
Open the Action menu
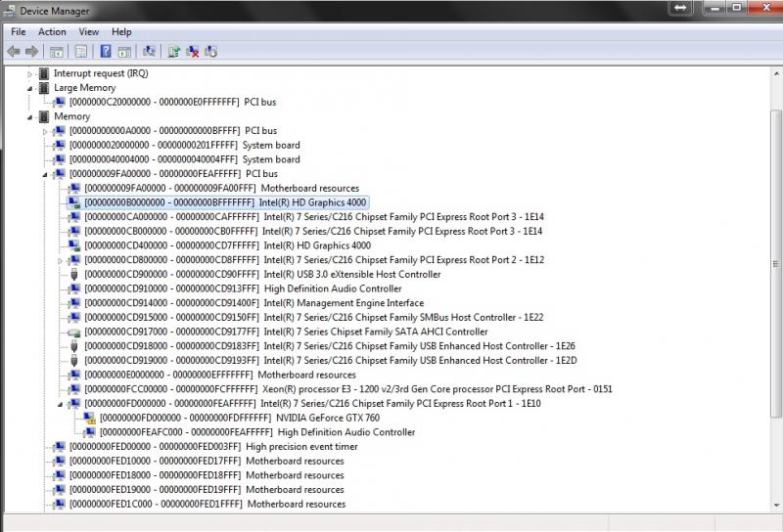(52, 31)
